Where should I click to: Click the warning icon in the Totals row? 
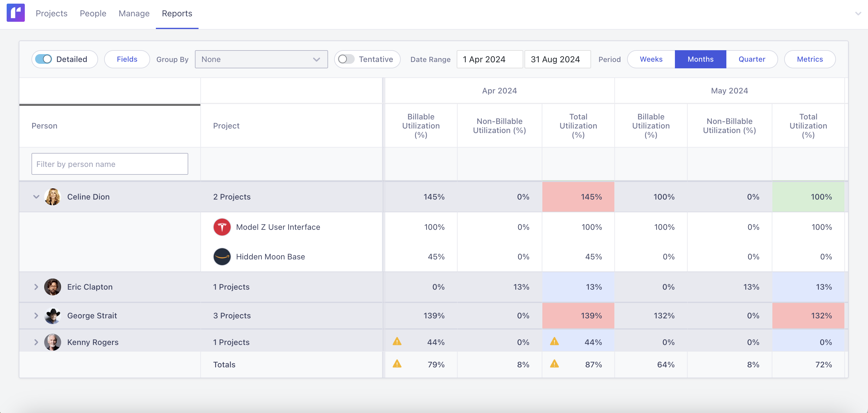397,364
